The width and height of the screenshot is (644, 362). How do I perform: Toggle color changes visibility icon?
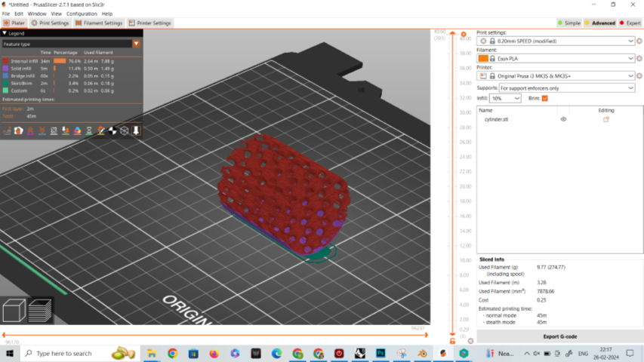click(x=77, y=130)
